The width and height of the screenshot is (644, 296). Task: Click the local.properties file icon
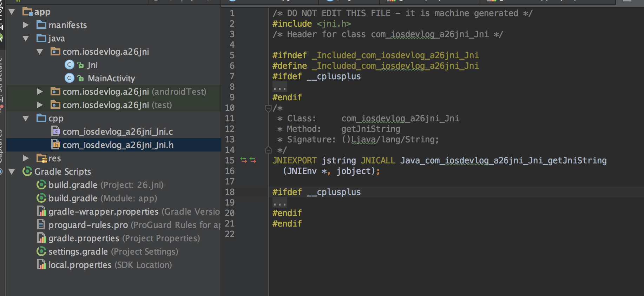tap(41, 264)
